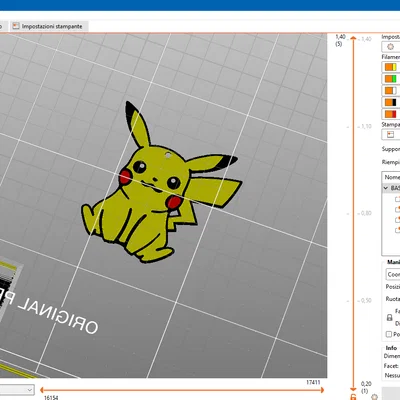Click the printer icon on Impostazioni stampante tab
Screen dimensions: 400x400
coord(16,26)
